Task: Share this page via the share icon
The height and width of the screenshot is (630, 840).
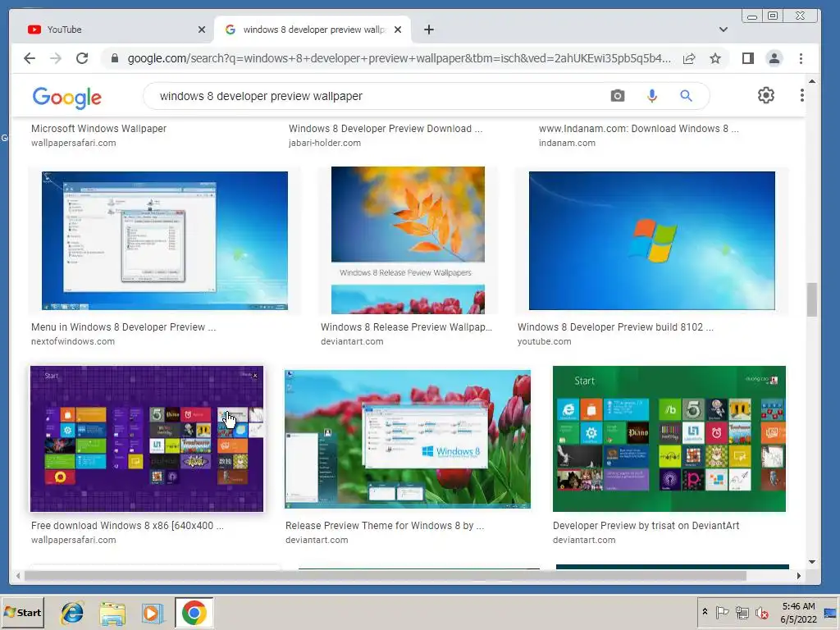Action: 689,58
